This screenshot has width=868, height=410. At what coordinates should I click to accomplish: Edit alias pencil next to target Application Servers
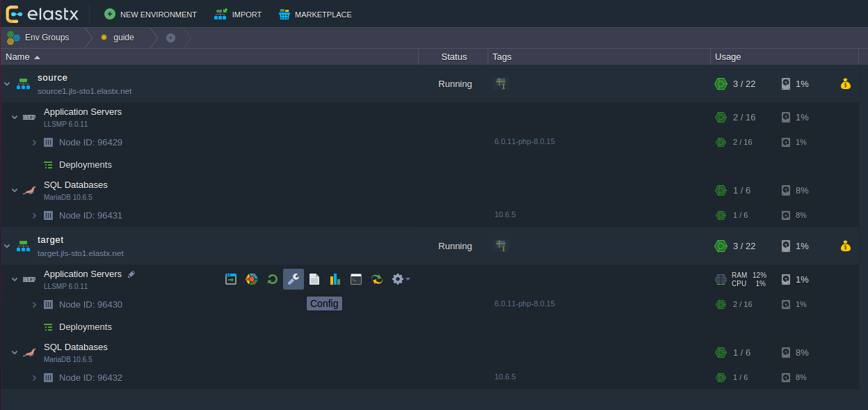click(x=131, y=274)
